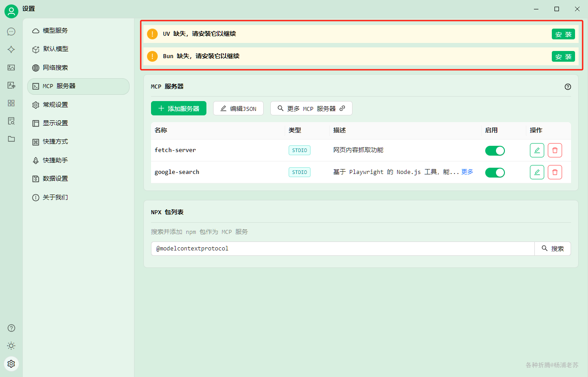Open the knowledge base sidebar icon

(11, 121)
